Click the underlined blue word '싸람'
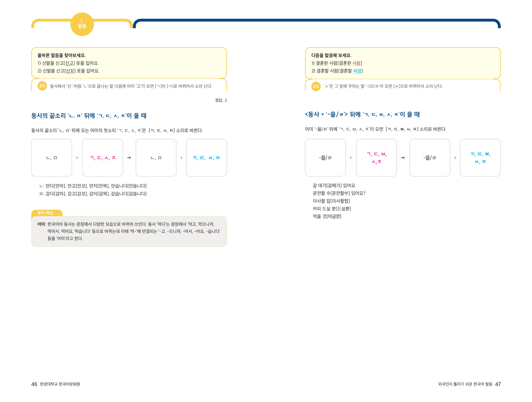532x402 pixels. coord(357,71)
